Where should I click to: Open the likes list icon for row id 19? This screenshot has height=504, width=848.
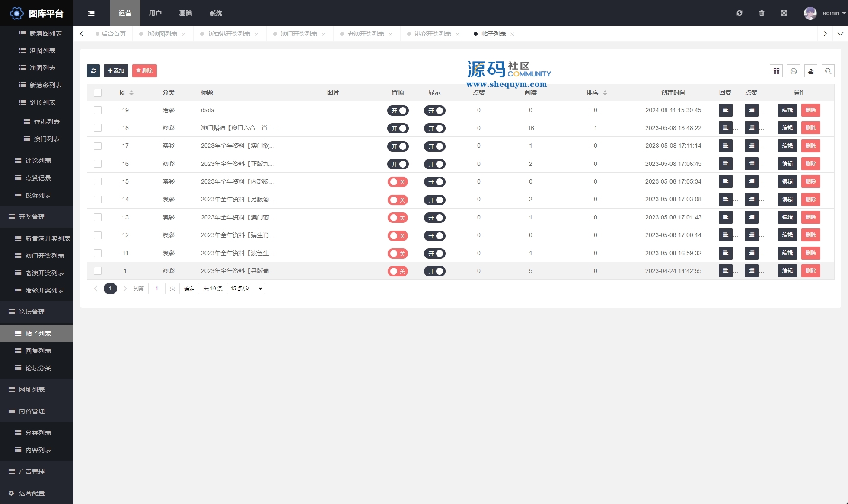[x=752, y=110]
